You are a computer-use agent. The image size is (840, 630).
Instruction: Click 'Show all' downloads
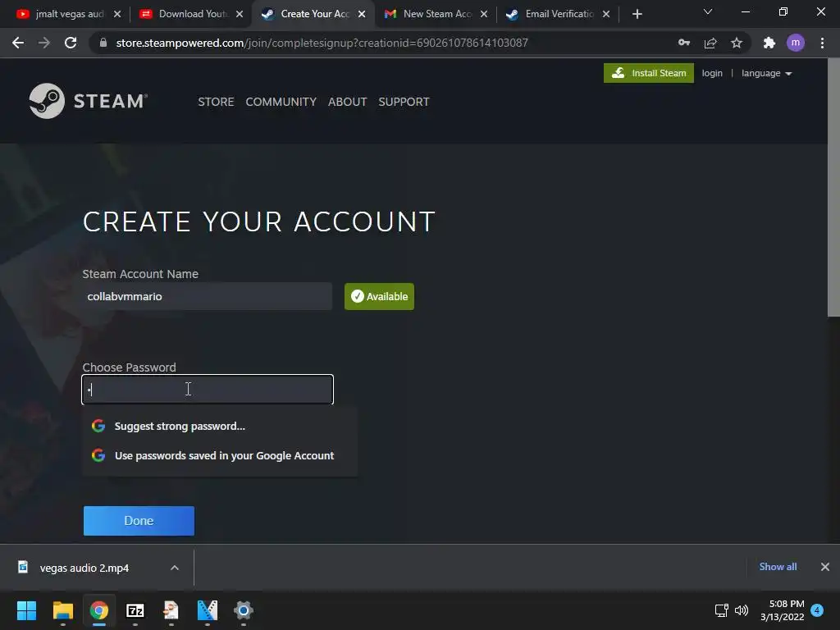(778, 567)
